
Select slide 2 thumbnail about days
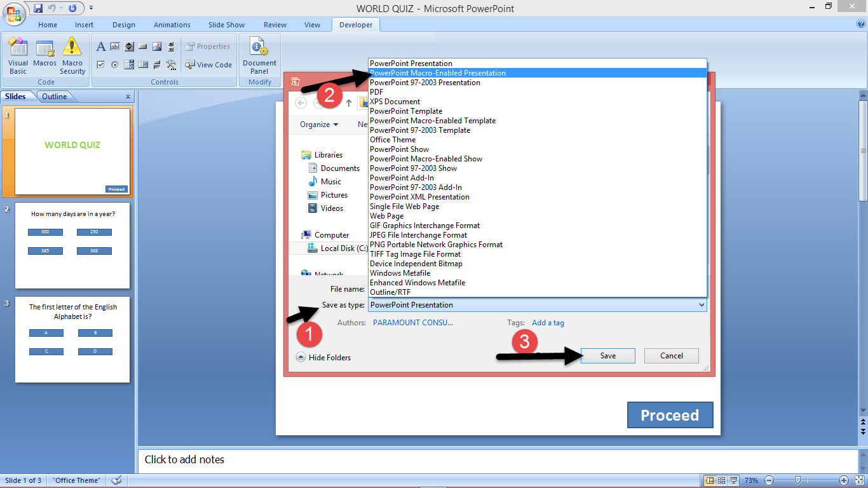pos(72,245)
